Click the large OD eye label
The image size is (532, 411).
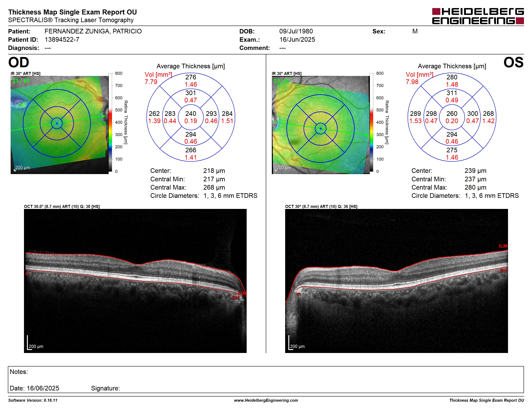pos(19,62)
